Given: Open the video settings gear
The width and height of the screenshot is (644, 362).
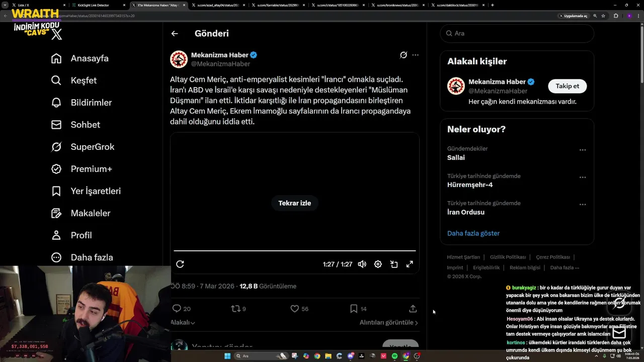Looking at the screenshot, I should pos(378,264).
